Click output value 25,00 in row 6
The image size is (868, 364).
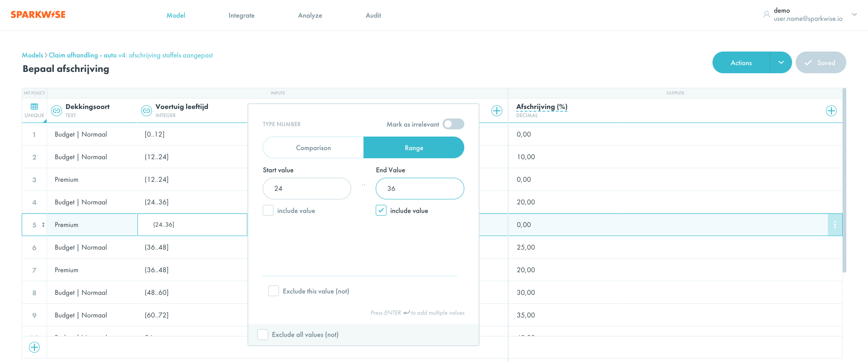(526, 247)
